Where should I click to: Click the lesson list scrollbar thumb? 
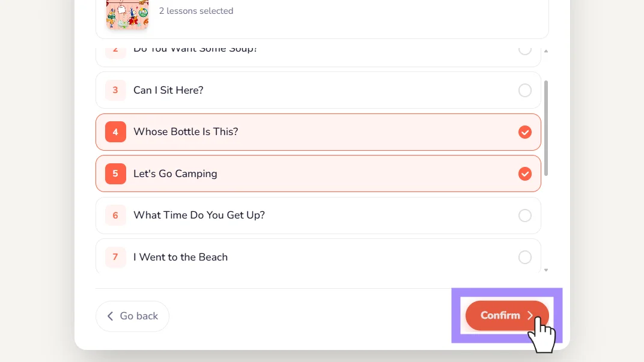546,128
